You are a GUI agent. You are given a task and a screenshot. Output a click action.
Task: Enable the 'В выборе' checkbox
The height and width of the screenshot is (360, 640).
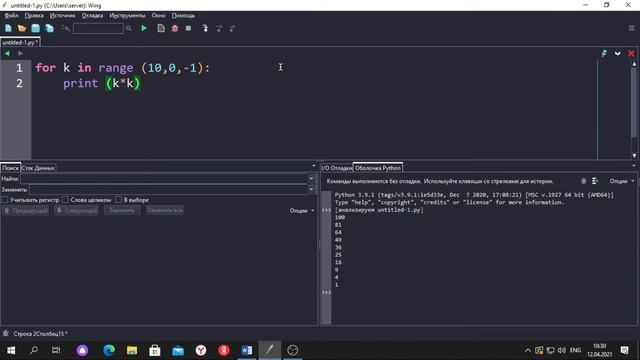(x=118, y=200)
